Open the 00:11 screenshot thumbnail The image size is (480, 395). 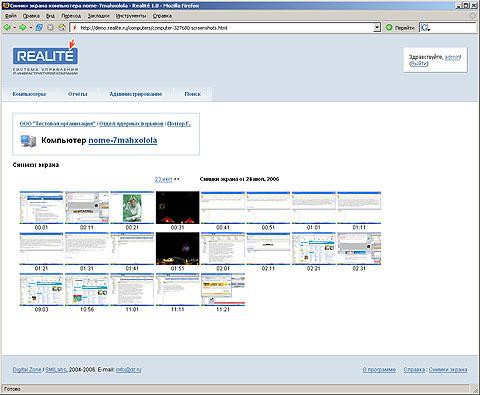tap(87, 207)
